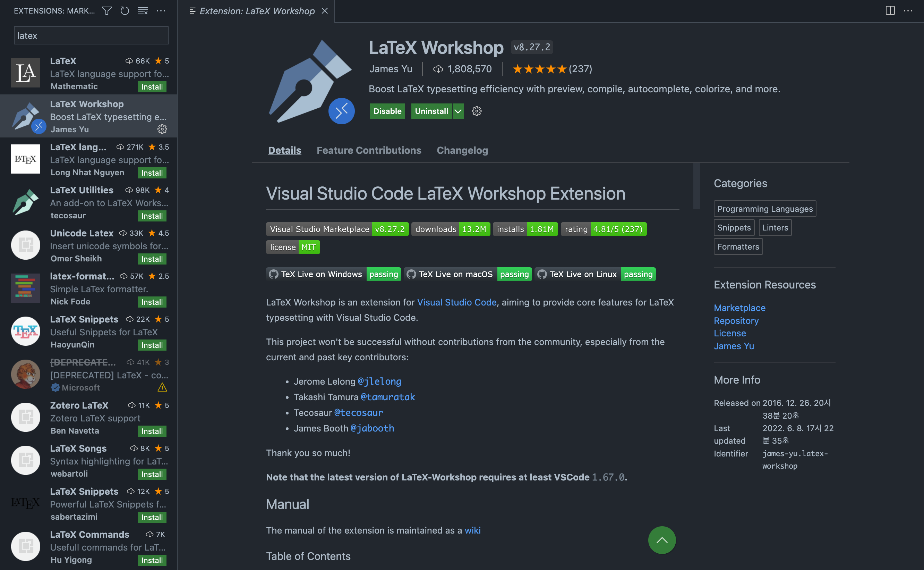This screenshot has width=924, height=570.
Task: Click the TeX Live on Linux passing badge
Action: [x=595, y=274]
